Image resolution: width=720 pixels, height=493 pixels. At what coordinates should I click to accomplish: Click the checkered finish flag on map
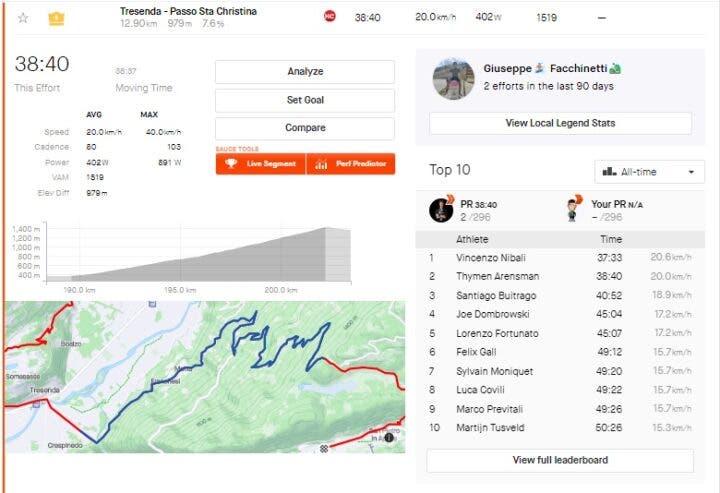324,446
